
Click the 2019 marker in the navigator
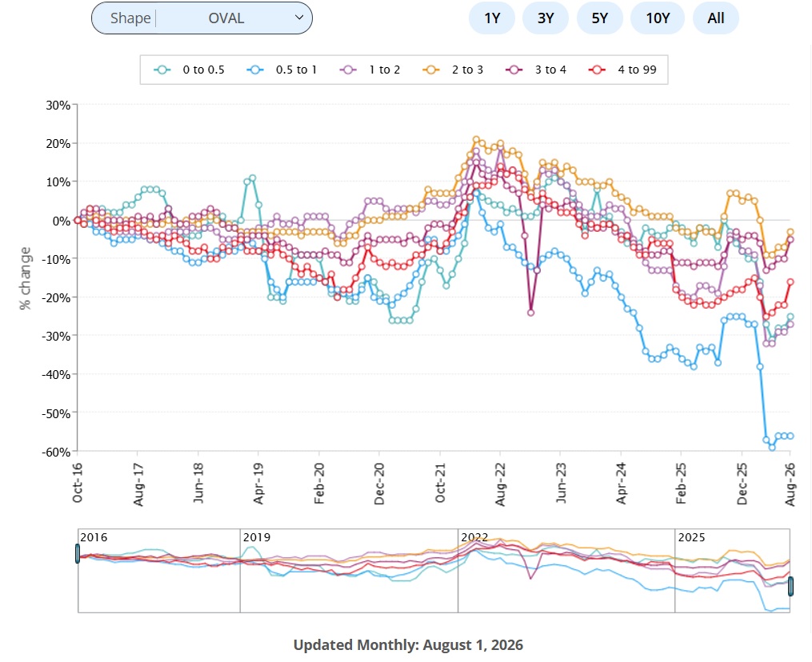tap(257, 537)
